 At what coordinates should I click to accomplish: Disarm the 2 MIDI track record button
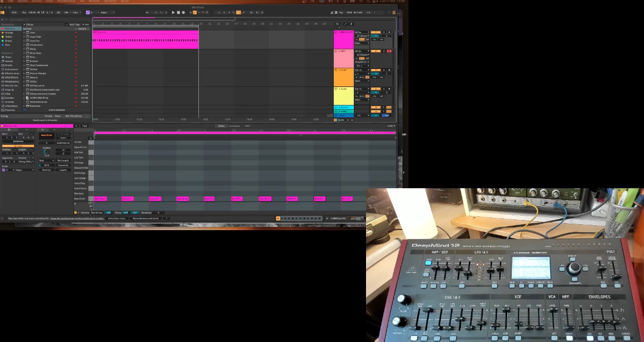coord(389,51)
